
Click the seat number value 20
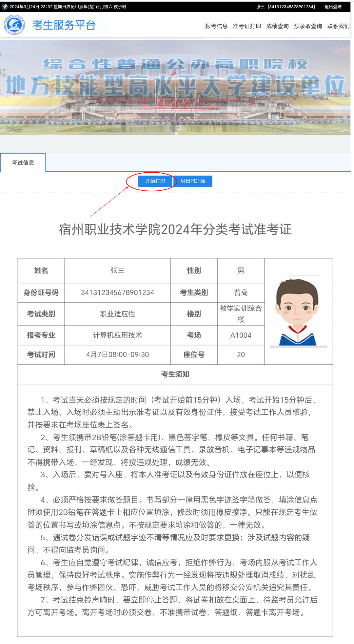tap(241, 354)
